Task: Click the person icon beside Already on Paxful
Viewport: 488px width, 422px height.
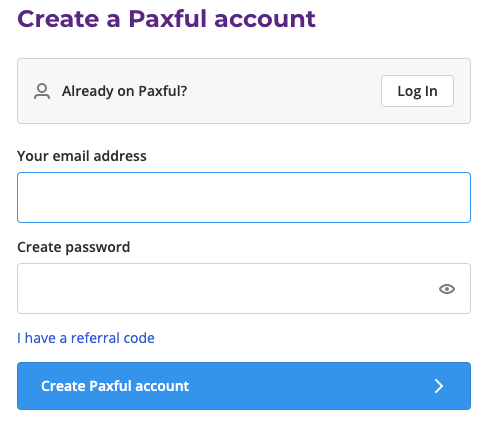Action: click(x=42, y=91)
